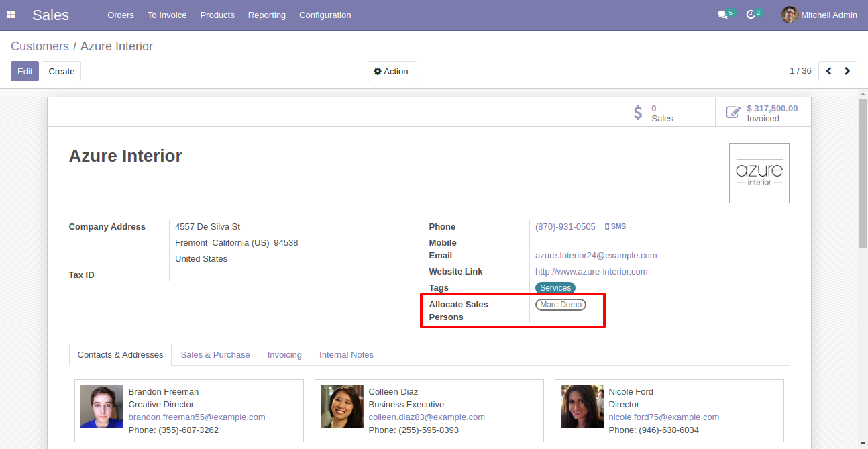
Task: Click the Company Address label
Action: 107,227
